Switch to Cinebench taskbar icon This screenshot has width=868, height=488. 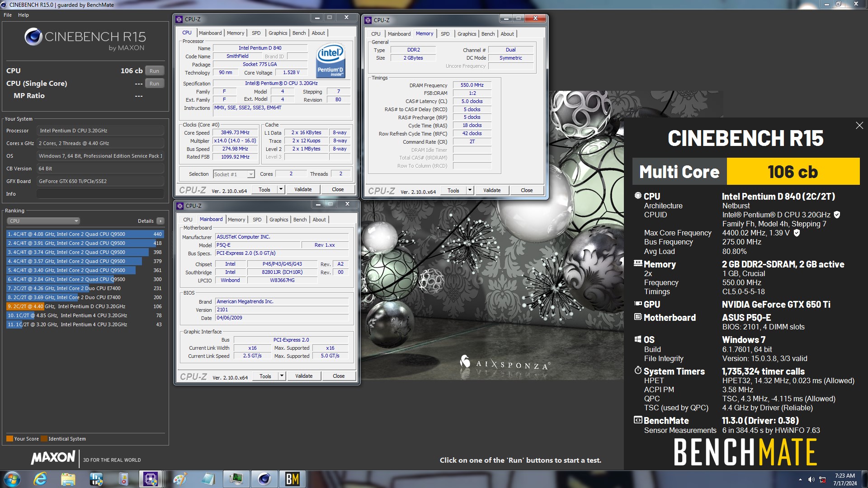264,479
